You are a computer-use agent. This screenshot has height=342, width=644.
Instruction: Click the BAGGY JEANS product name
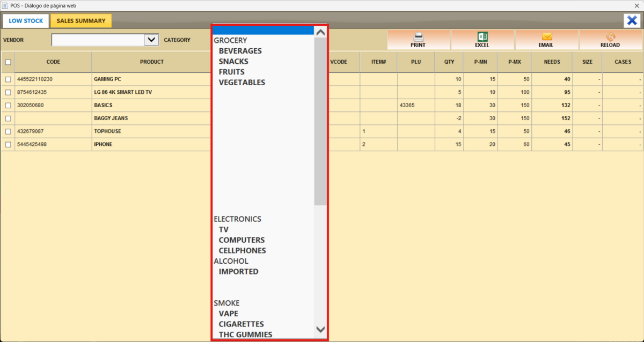111,118
